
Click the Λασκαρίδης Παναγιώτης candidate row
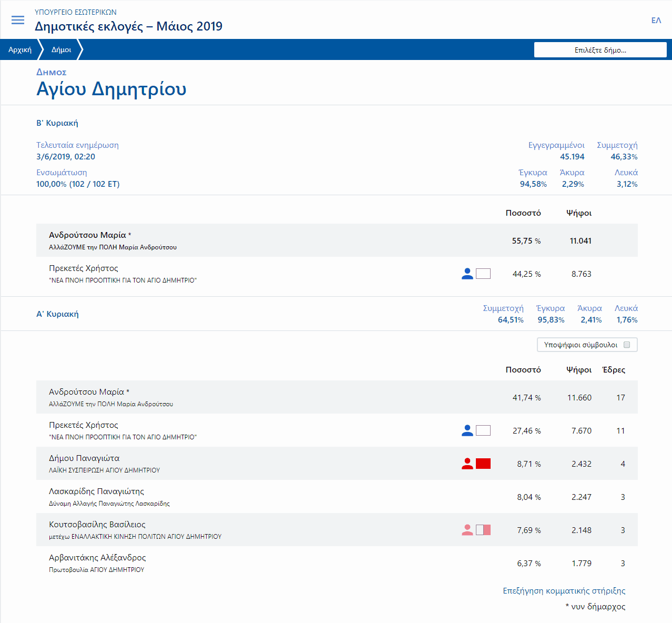coord(337,497)
